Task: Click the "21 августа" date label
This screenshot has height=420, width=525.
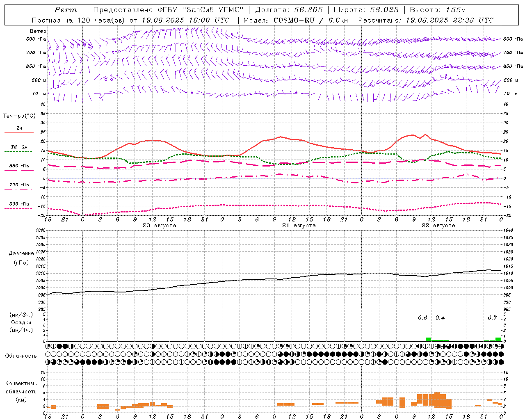Action: 299,226
